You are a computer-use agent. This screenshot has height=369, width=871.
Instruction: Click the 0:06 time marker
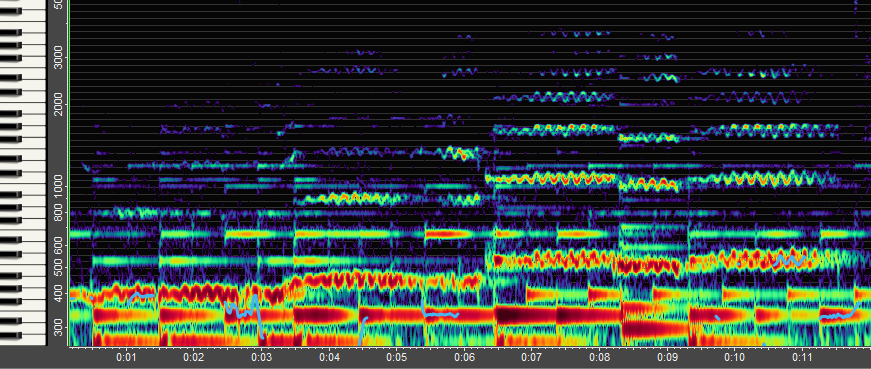[464, 357]
